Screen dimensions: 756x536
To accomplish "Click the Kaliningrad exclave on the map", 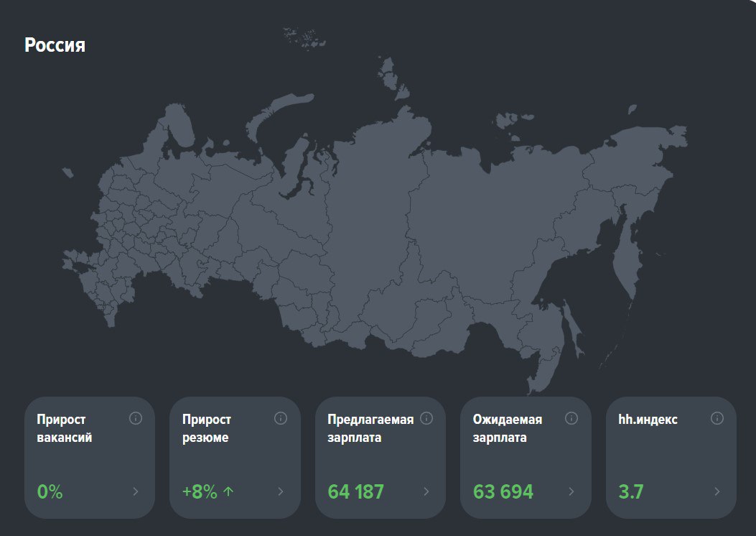I will click(x=67, y=172).
